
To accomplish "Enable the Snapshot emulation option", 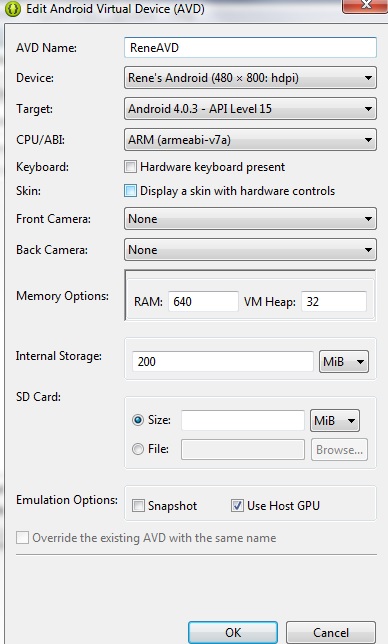I will tap(138, 506).
